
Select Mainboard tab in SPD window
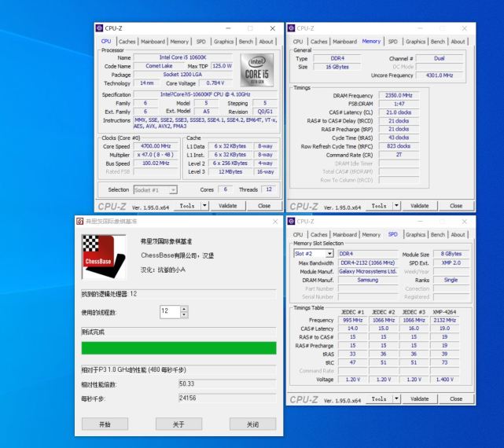[x=345, y=234]
